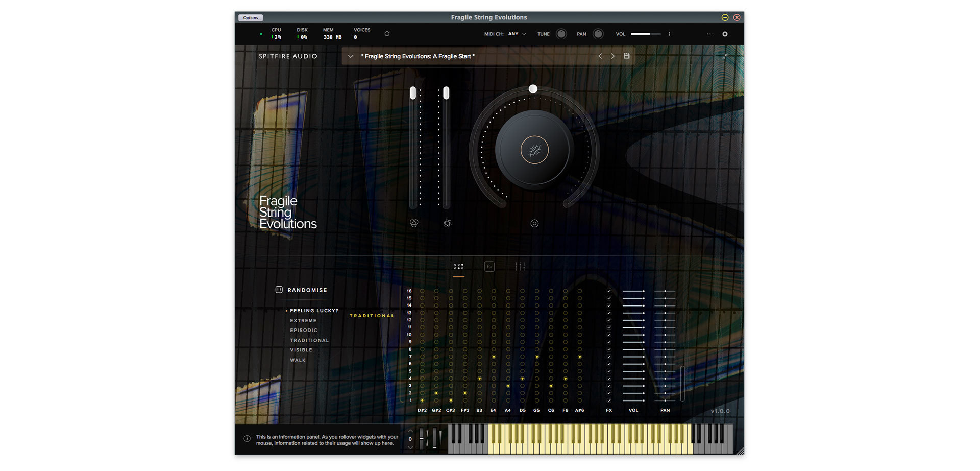Viewport: 980px width, 471px height.
Task: Click the information panel 'i' icon
Action: pos(247,439)
